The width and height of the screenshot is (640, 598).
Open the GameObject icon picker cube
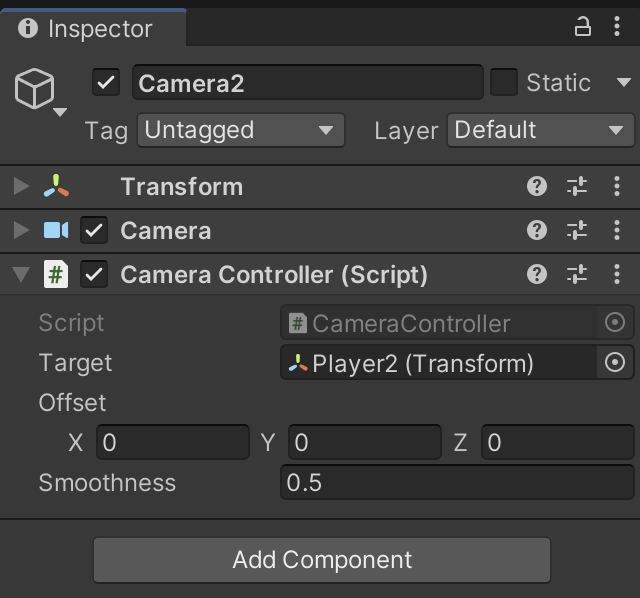(35, 90)
